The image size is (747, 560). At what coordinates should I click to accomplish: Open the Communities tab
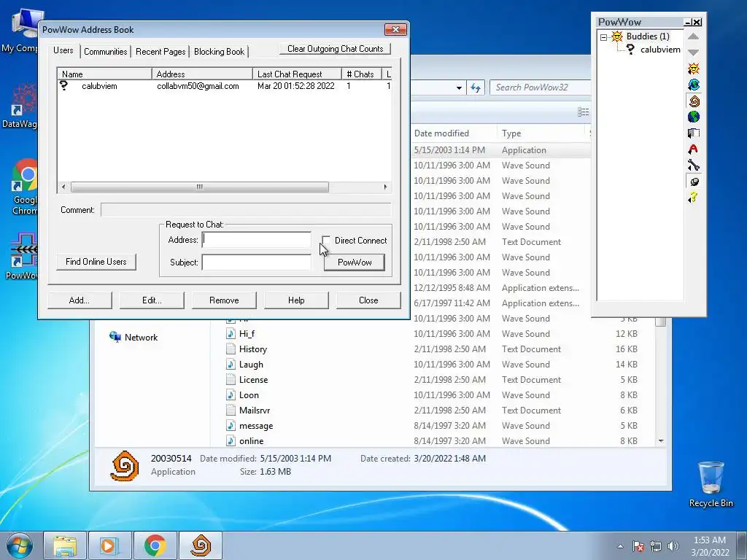pyautogui.click(x=105, y=52)
